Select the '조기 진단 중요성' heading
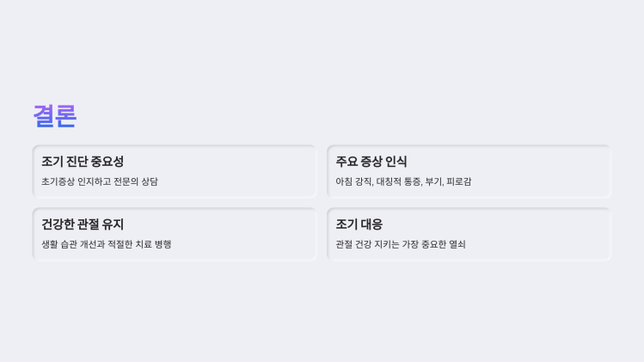 click(83, 162)
